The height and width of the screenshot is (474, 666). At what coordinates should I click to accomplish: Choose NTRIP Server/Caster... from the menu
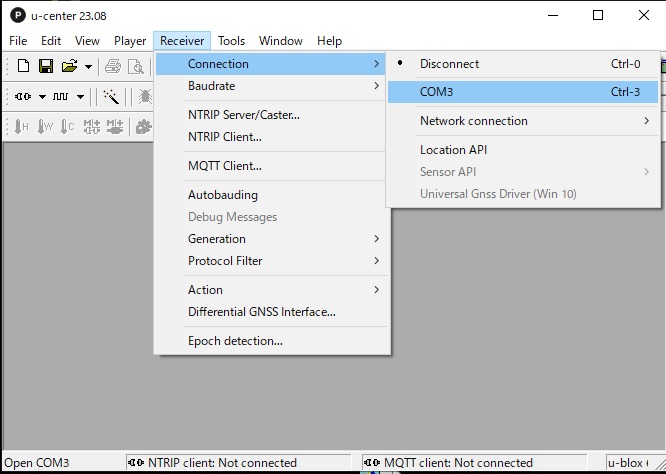[271, 115]
